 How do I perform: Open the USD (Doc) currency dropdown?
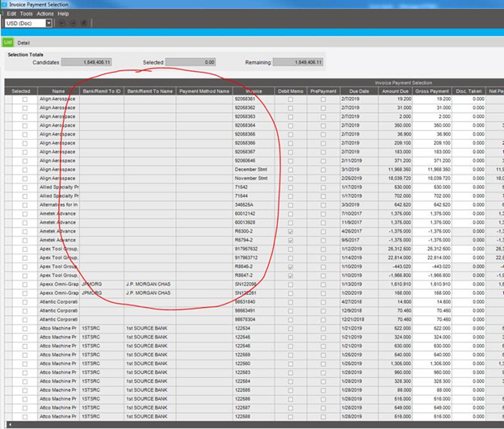click(x=48, y=23)
